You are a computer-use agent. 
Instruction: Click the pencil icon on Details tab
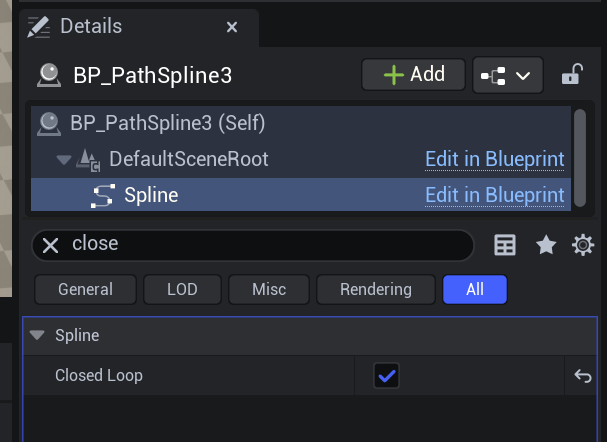click(39, 27)
